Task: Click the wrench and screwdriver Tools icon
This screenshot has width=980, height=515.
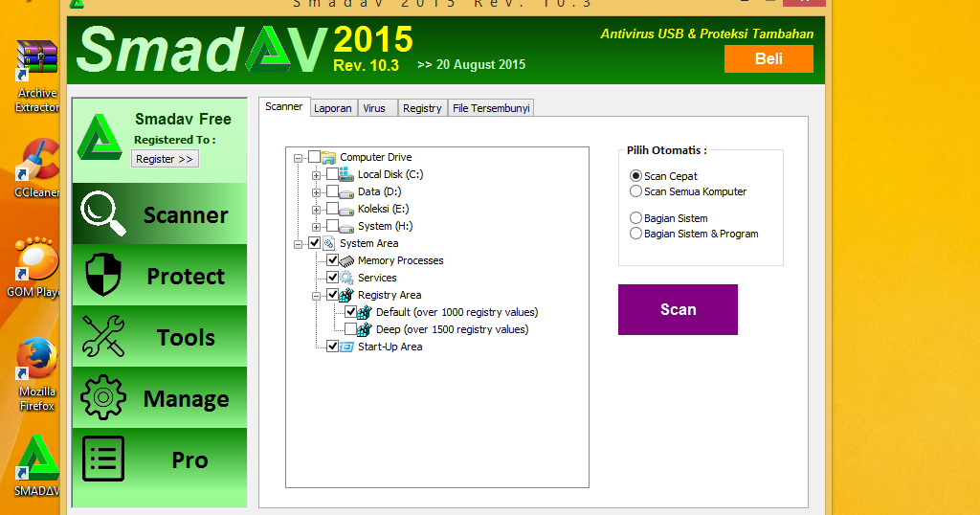Action: (x=103, y=336)
